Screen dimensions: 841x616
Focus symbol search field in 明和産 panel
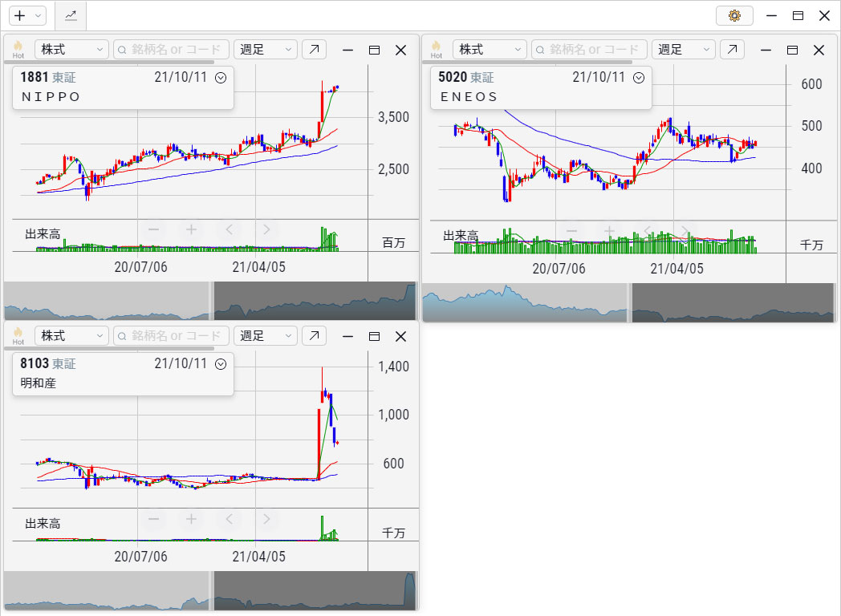click(171, 335)
